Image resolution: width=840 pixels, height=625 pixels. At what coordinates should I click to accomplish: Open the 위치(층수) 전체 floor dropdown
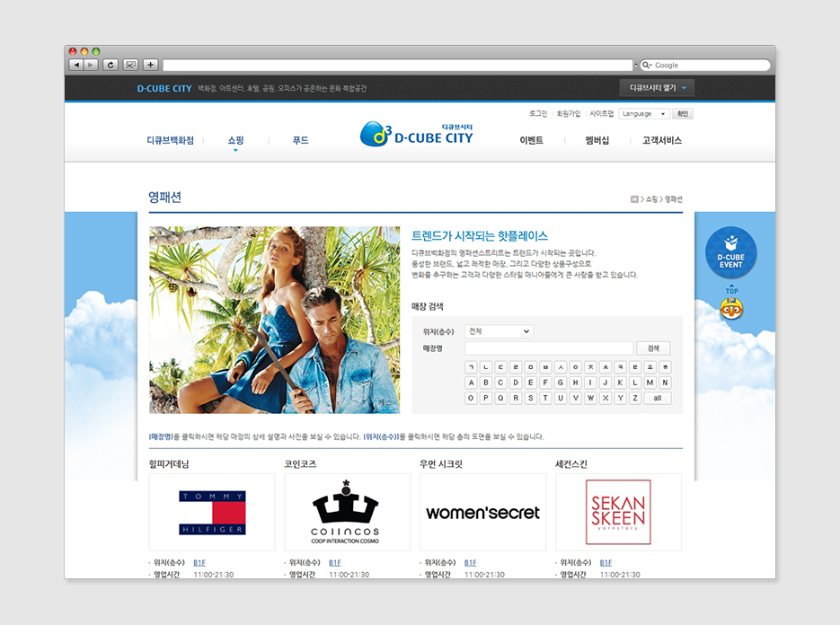pyautogui.click(x=499, y=331)
